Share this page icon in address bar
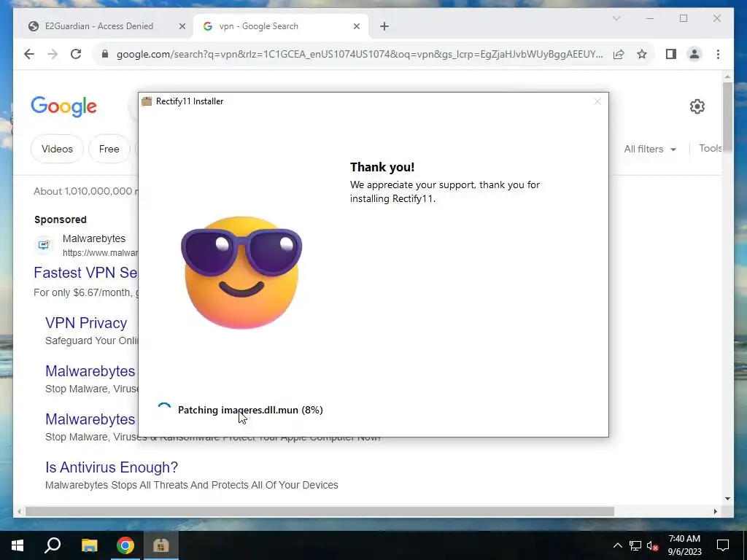The height and width of the screenshot is (560, 747). click(619, 54)
